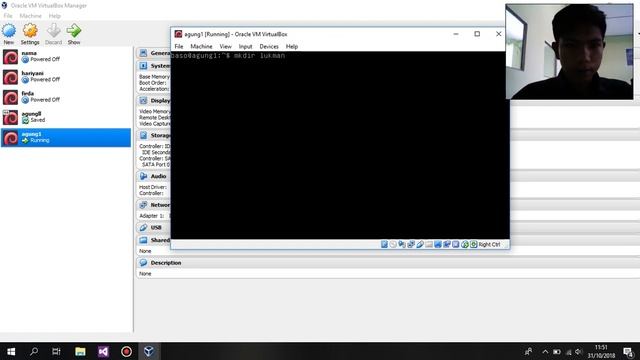The height and width of the screenshot is (360, 640).
Task: Click the Description section header
Action: pos(166,263)
